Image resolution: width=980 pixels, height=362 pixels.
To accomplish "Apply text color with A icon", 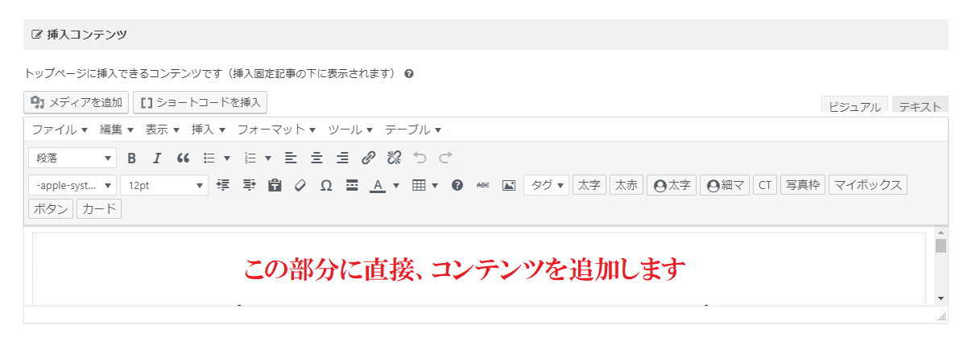I will click(x=377, y=185).
